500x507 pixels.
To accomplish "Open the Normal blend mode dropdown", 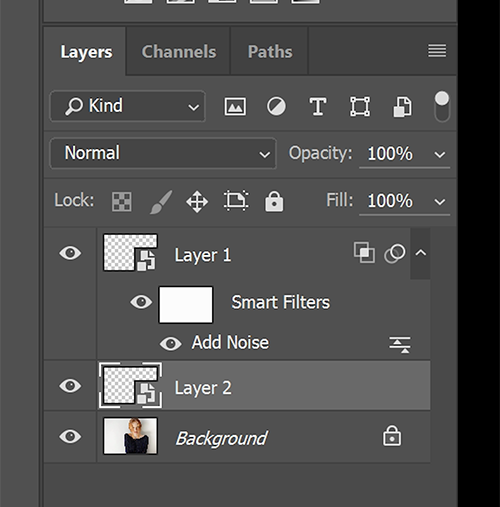I will coord(163,153).
